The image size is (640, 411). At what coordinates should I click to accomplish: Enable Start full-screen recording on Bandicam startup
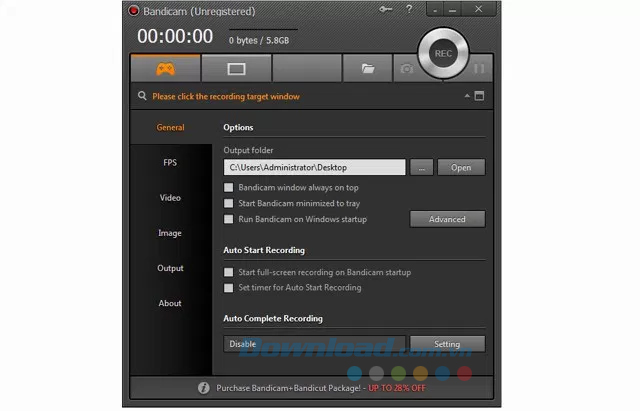229,272
